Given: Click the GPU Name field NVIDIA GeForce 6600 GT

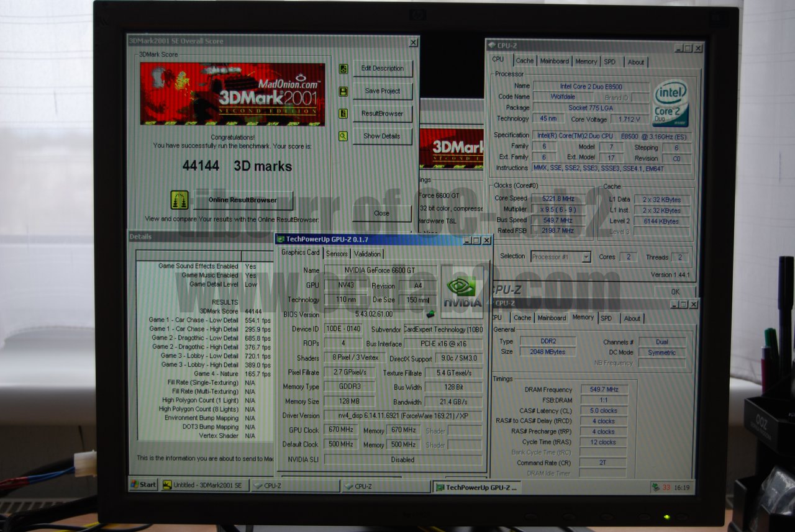Looking at the screenshot, I should (x=381, y=270).
